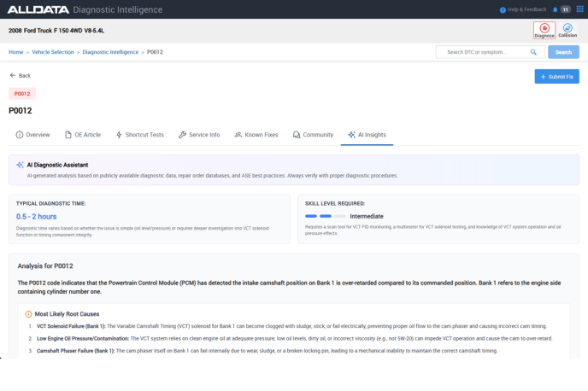Open the apps grid menu icon

tap(579, 9)
